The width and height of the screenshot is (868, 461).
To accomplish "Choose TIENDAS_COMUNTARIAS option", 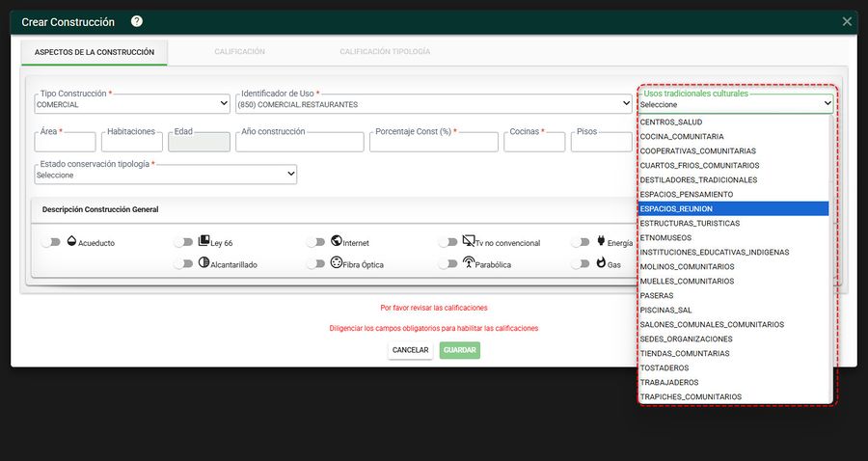I will coord(734,353).
